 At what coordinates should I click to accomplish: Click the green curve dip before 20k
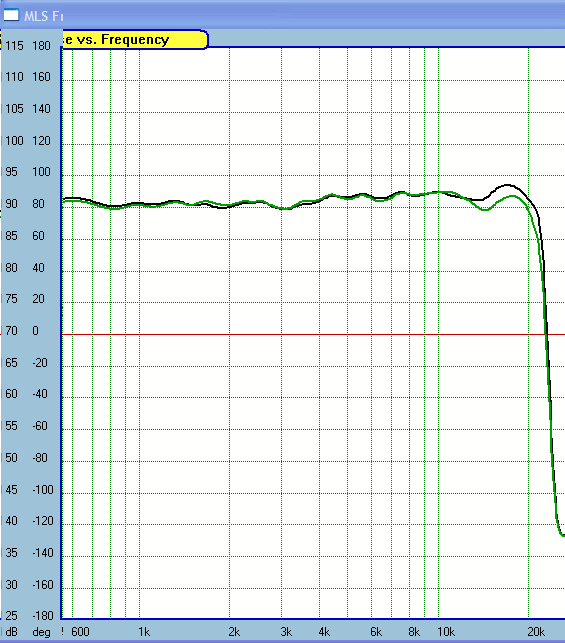485,210
